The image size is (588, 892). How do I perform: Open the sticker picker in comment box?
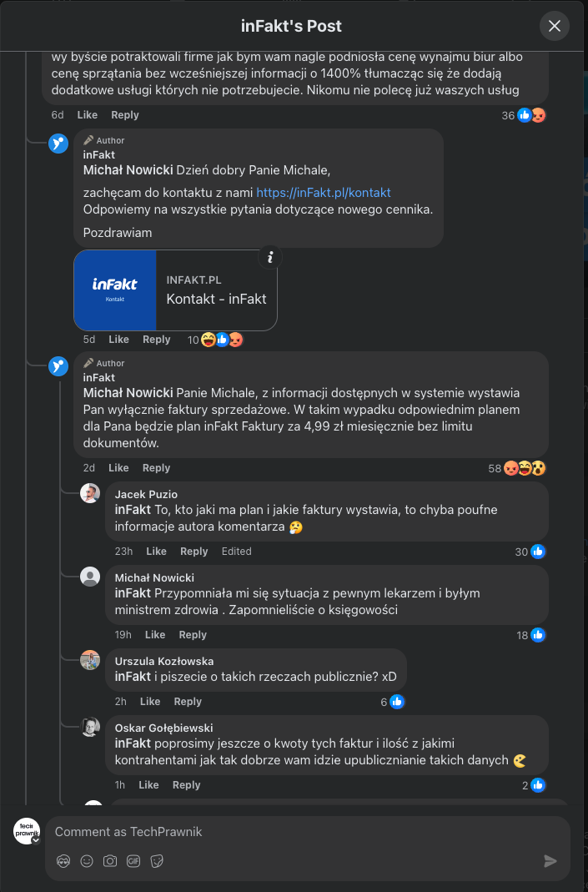(x=157, y=861)
